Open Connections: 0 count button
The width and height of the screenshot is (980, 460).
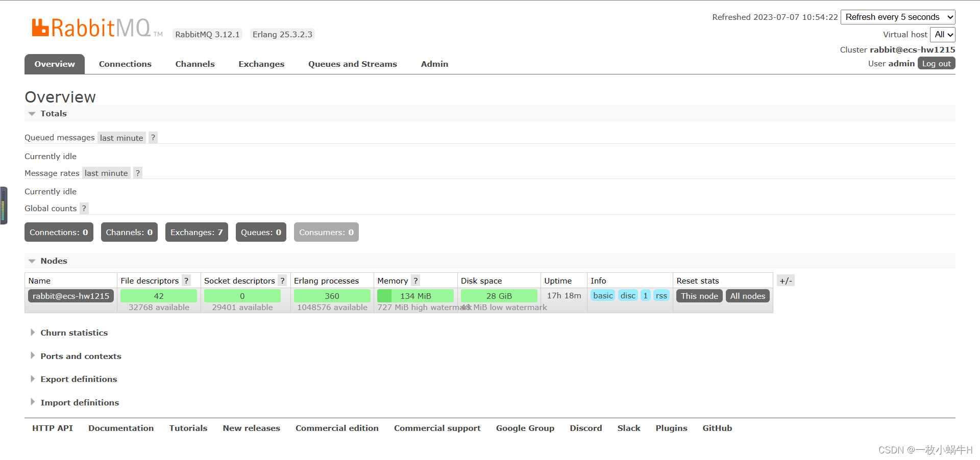point(59,232)
